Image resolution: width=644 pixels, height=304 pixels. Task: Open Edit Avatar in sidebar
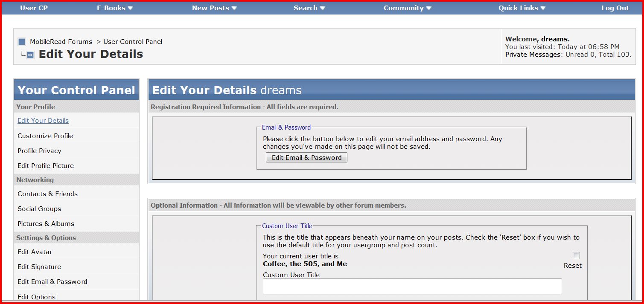pos(35,252)
